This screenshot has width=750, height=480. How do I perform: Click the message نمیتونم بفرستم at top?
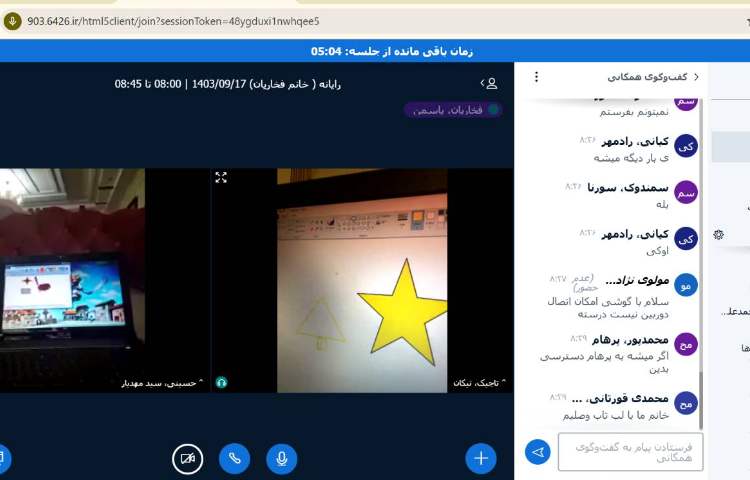634,112
